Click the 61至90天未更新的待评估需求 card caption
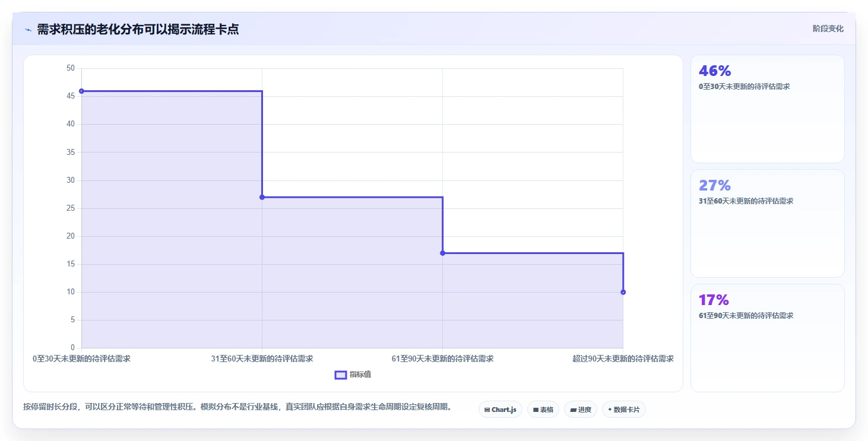868x441 pixels. [746, 315]
